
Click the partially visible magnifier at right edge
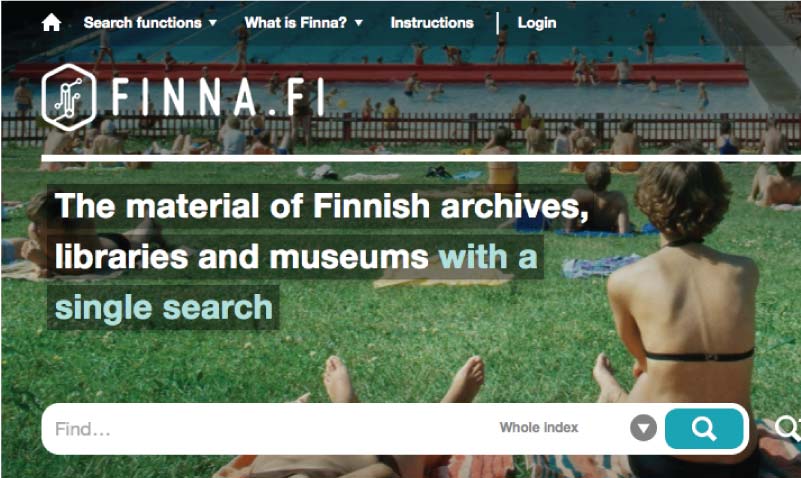click(788, 428)
